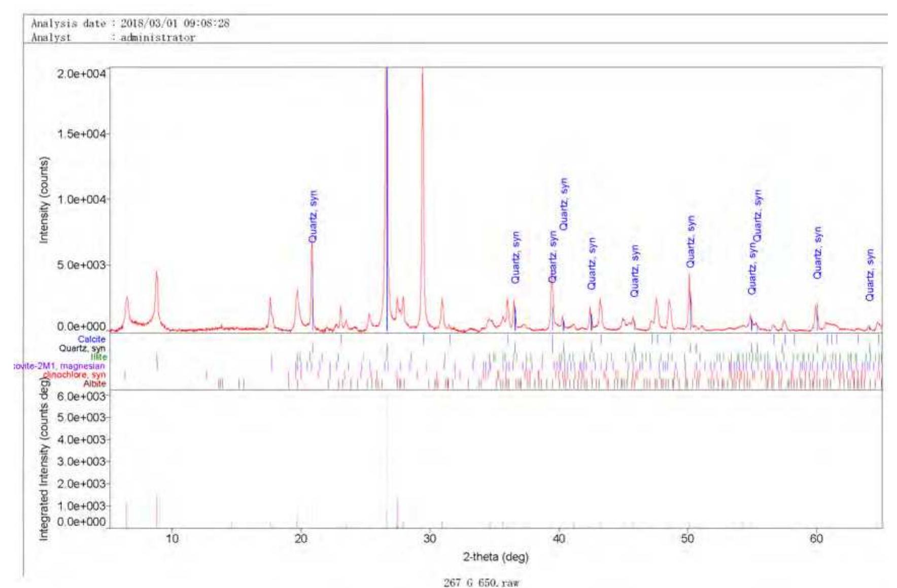Click the Analysis date timestamp text
The height and width of the screenshot is (588, 897).
pos(175,23)
